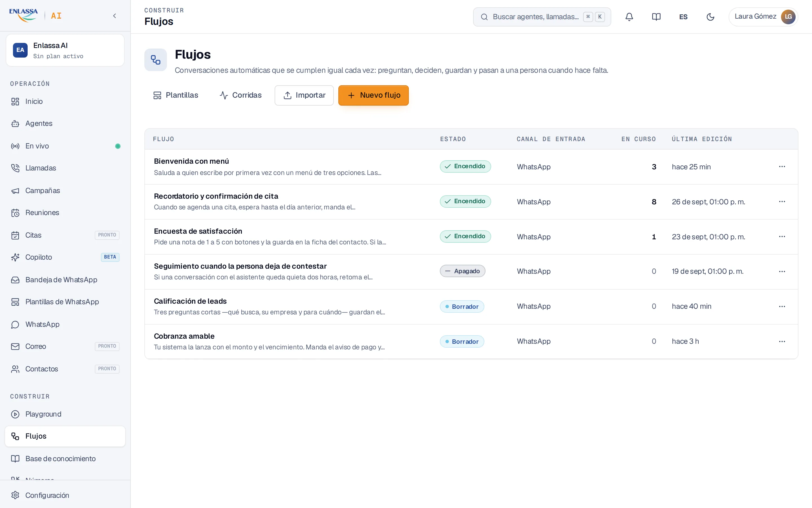812x508 pixels.
Task: Click Apagado badge on Seguimiento row
Action: coord(462,271)
